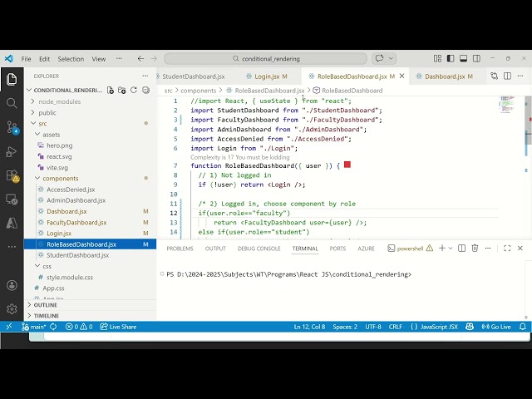This screenshot has width=532, height=399.
Task: Toggle the secondary side bar
Action: click(x=476, y=59)
